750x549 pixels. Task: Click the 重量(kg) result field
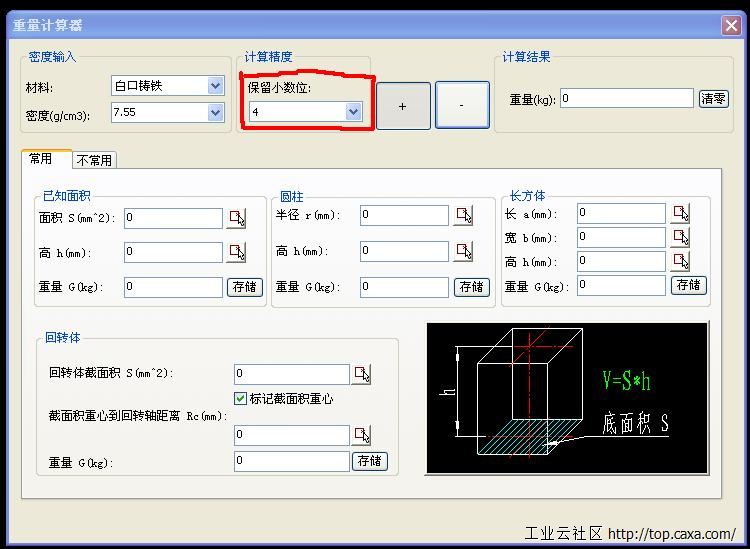point(627,98)
